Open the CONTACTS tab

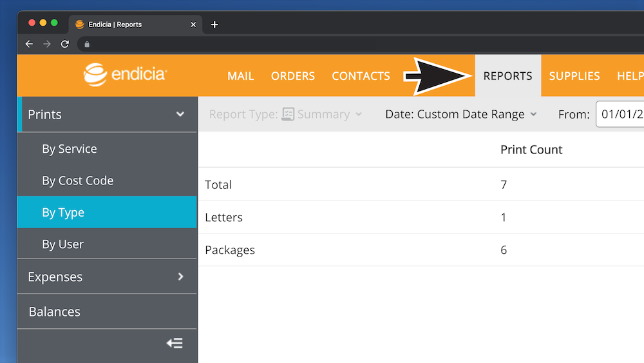tap(361, 76)
